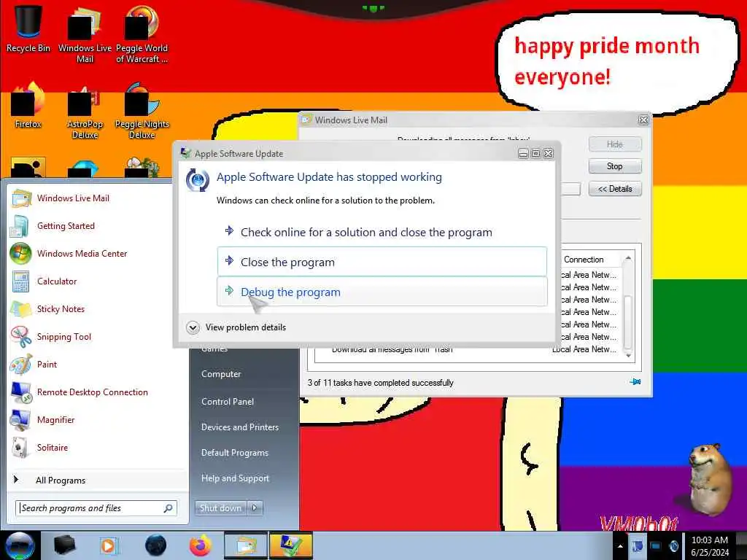Click the flag notification tray icon

click(x=638, y=546)
